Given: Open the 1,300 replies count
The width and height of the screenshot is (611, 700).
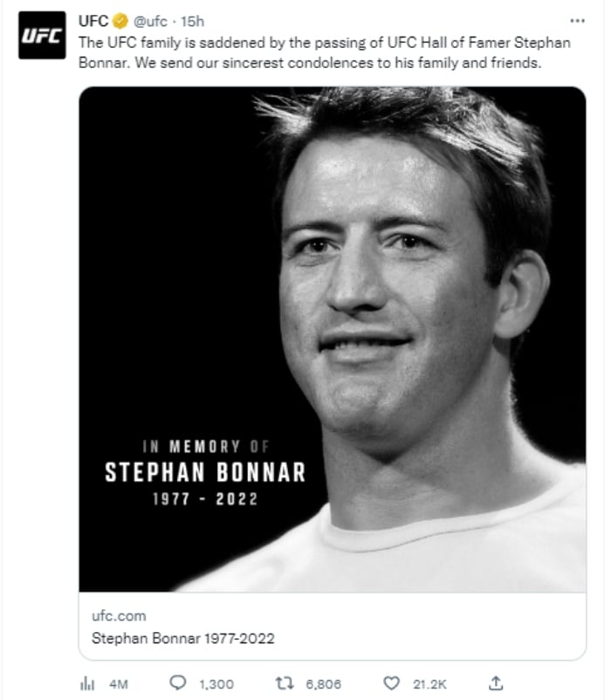Looking at the screenshot, I should [x=216, y=684].
